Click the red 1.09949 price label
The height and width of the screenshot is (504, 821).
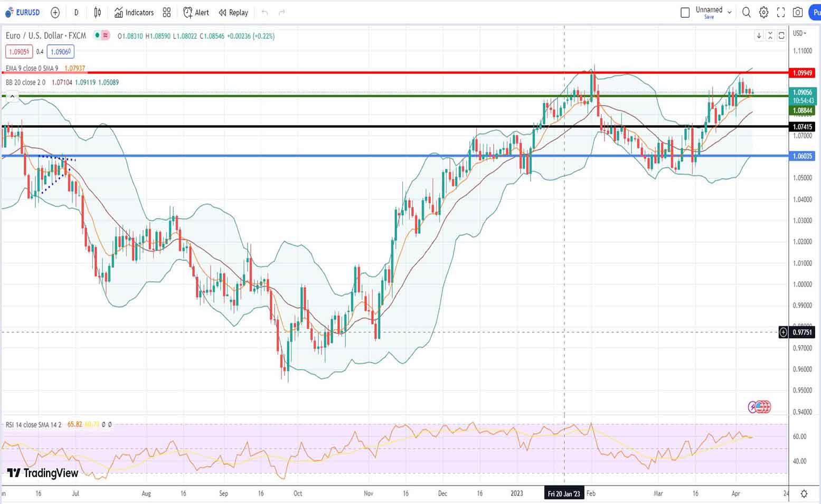point(802,73)
